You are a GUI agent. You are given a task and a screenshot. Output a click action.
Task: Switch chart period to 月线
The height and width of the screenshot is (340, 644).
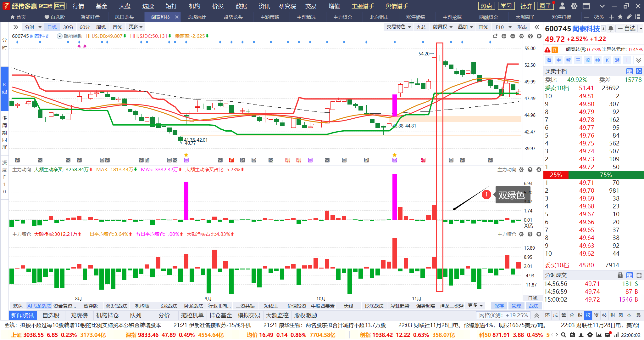(117, 27)
